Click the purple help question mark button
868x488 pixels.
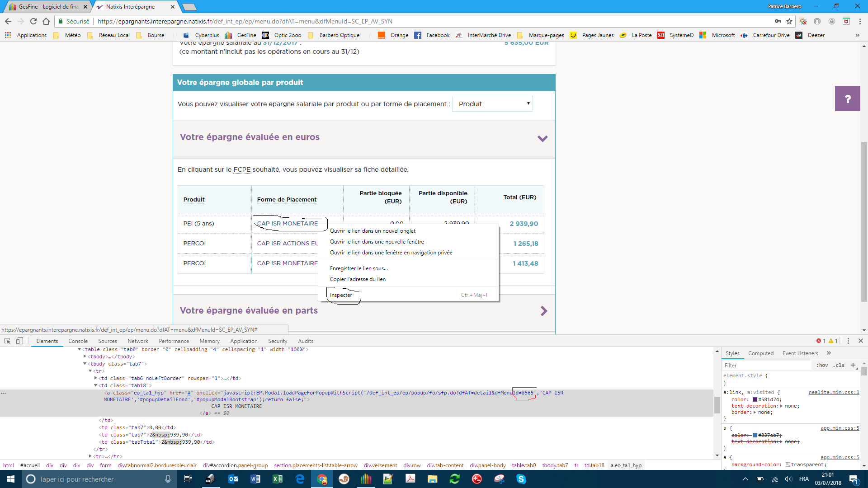click(847, 99)
